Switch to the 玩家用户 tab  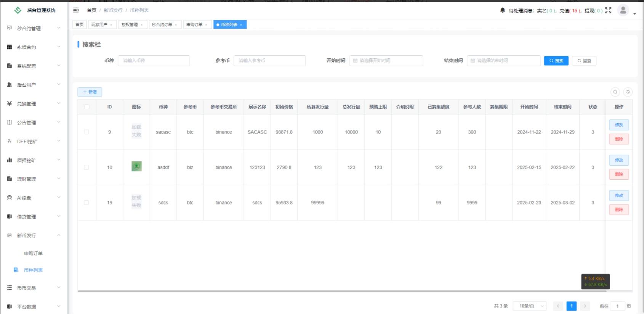[x=99, y=25]
